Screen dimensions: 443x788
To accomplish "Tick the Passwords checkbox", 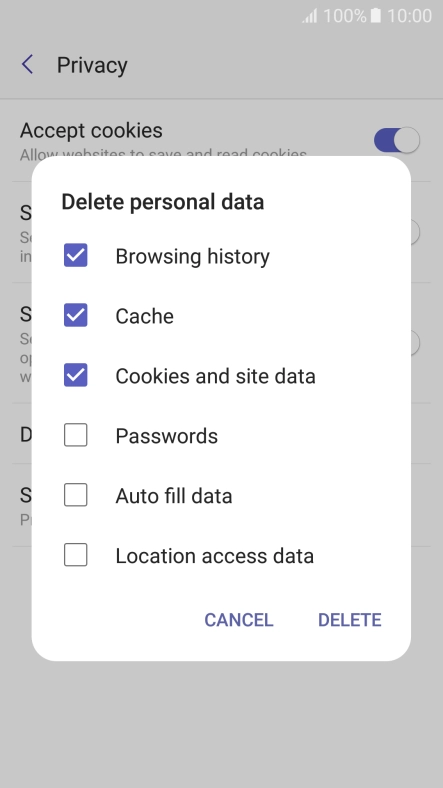I will [x=75, y=435].
